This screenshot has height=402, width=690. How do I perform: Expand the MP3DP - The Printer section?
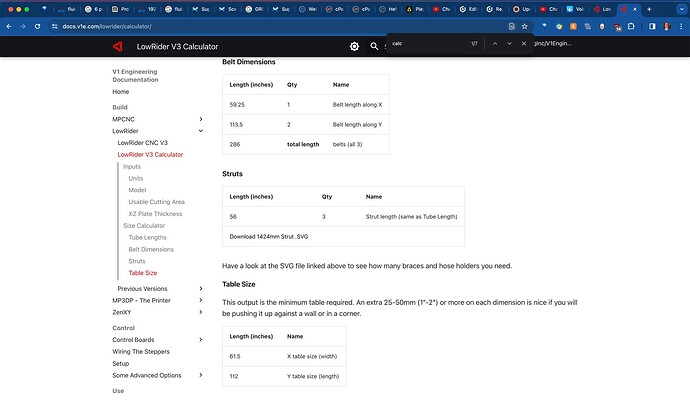201,300
